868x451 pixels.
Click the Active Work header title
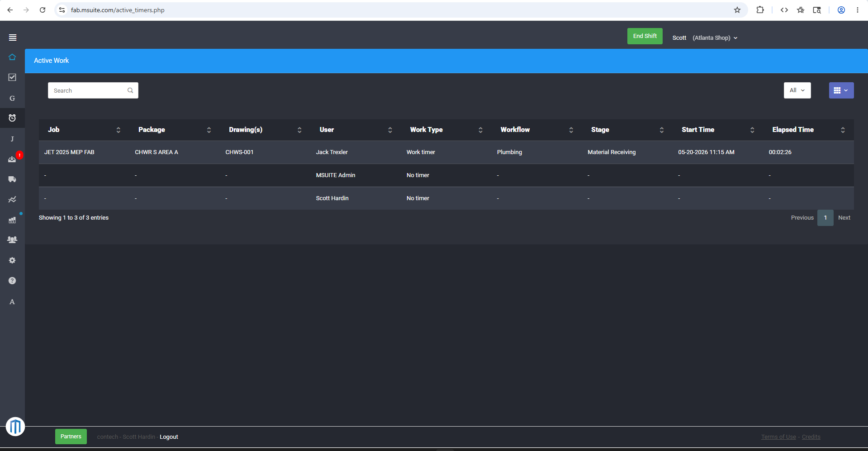pos(52,61)
